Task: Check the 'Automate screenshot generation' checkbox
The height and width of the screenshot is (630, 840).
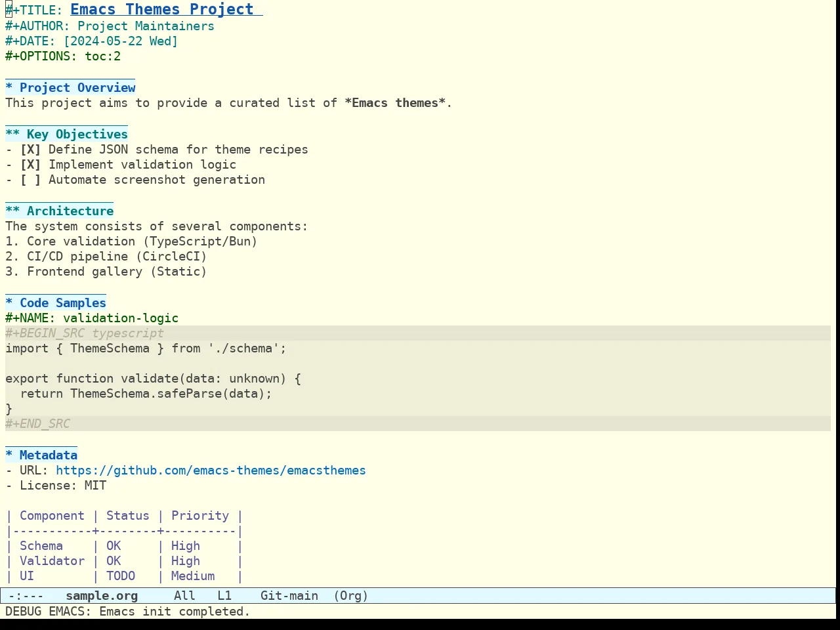Action: (30, 180)
